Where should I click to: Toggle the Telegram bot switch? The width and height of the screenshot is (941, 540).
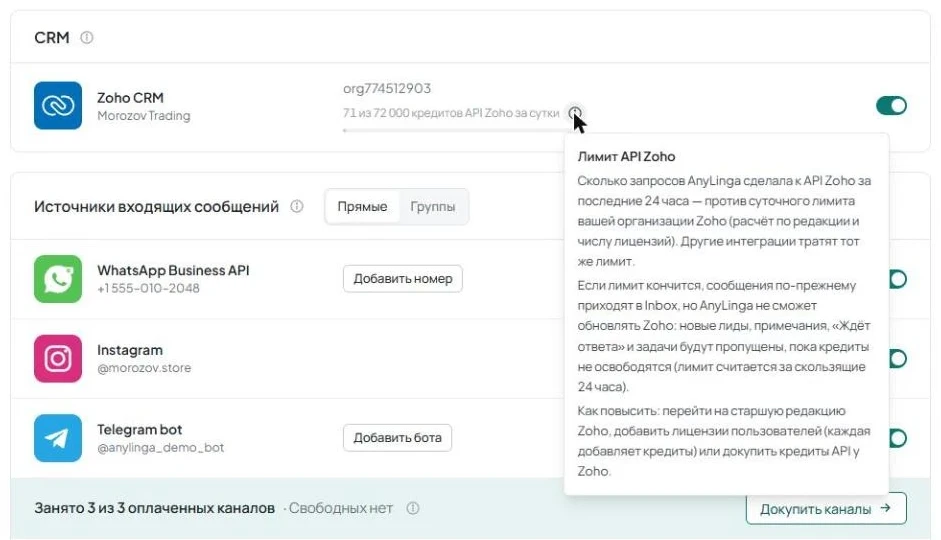click(x=898, y=438)
